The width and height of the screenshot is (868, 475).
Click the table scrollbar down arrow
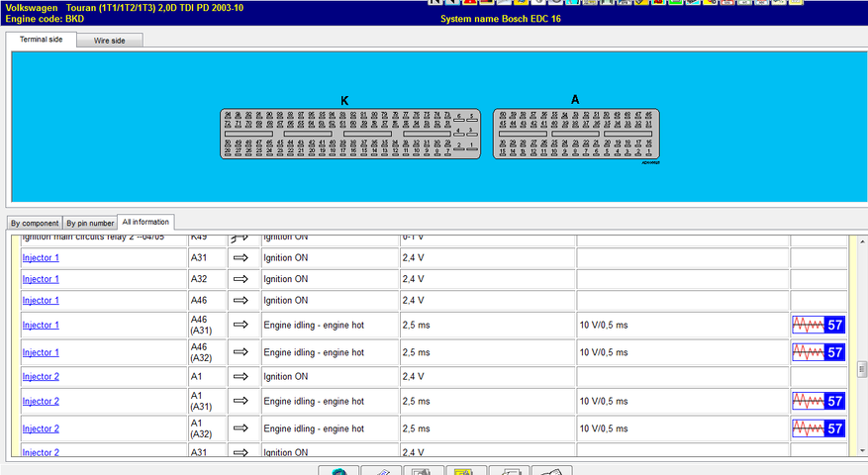[x=862, y=450]
